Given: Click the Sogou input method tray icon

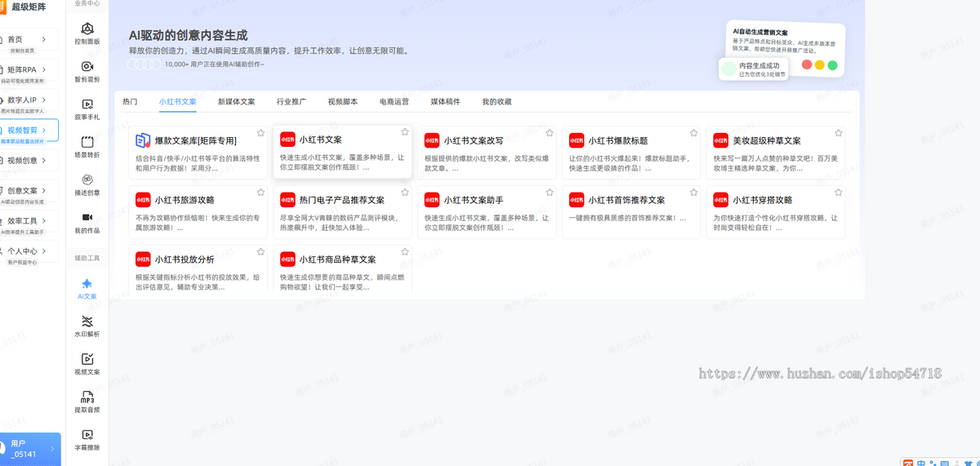Looking at the screenshot, I should pos(907,462).
